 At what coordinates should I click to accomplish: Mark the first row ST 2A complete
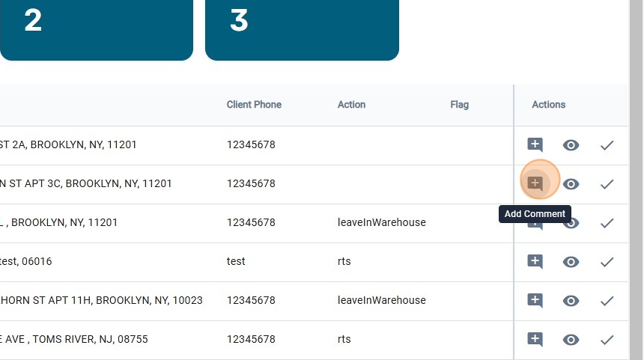[607, 145]
